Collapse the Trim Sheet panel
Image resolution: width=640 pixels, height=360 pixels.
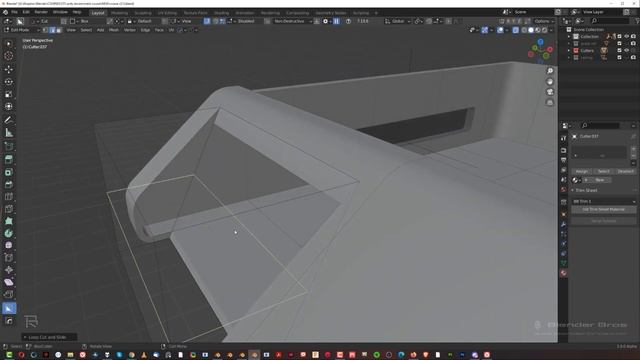point(573,191)
